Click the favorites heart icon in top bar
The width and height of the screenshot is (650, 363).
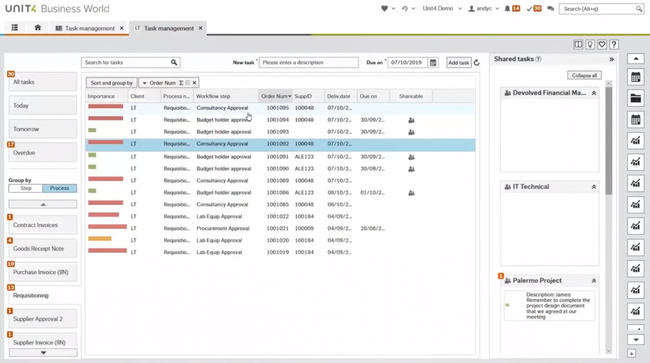click(384, 8)
